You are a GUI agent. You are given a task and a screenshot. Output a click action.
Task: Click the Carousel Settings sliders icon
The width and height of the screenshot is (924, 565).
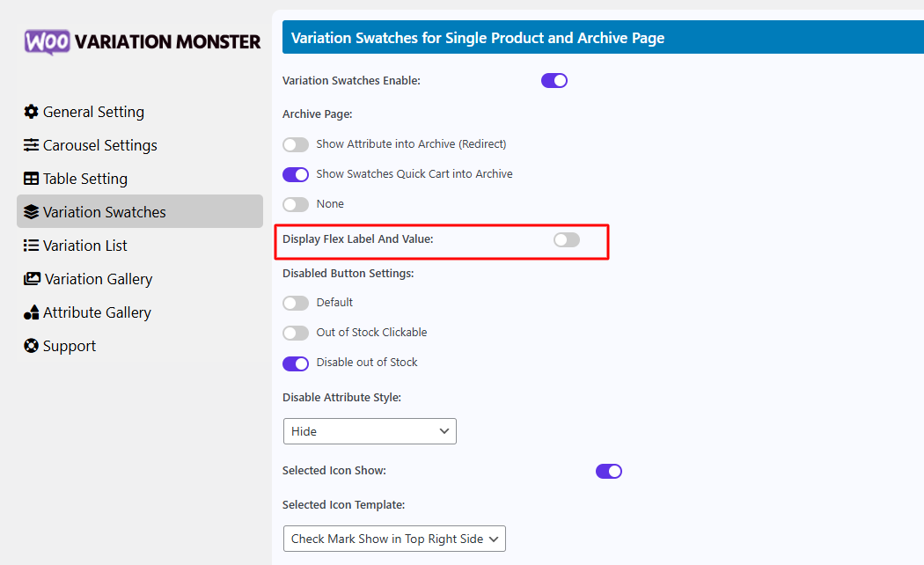[32, 145]
